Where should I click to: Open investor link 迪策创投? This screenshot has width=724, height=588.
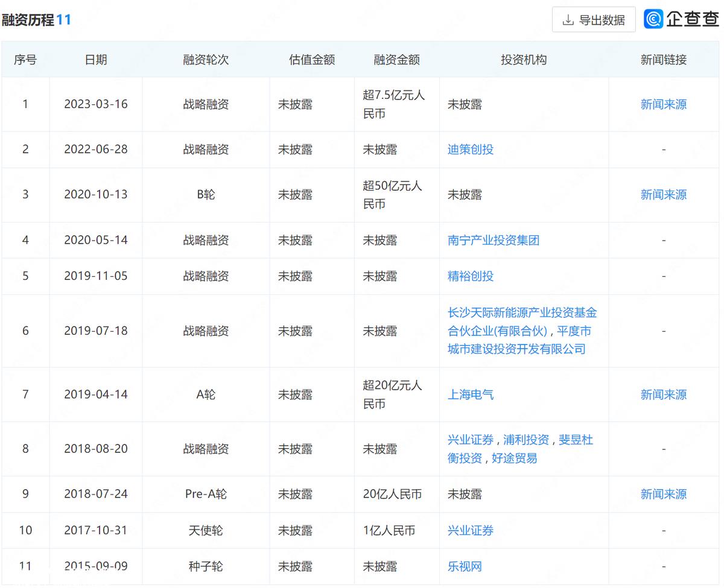click(471, 150)
